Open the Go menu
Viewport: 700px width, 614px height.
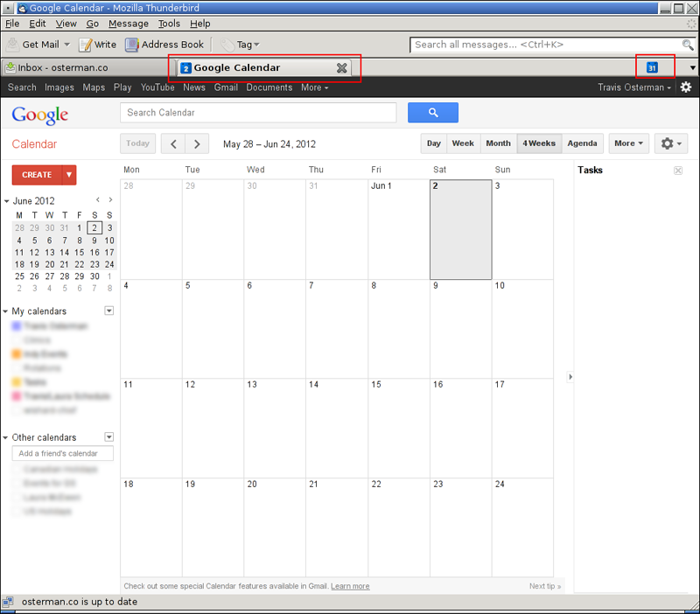pyautogui.click(x=93, y=24)
